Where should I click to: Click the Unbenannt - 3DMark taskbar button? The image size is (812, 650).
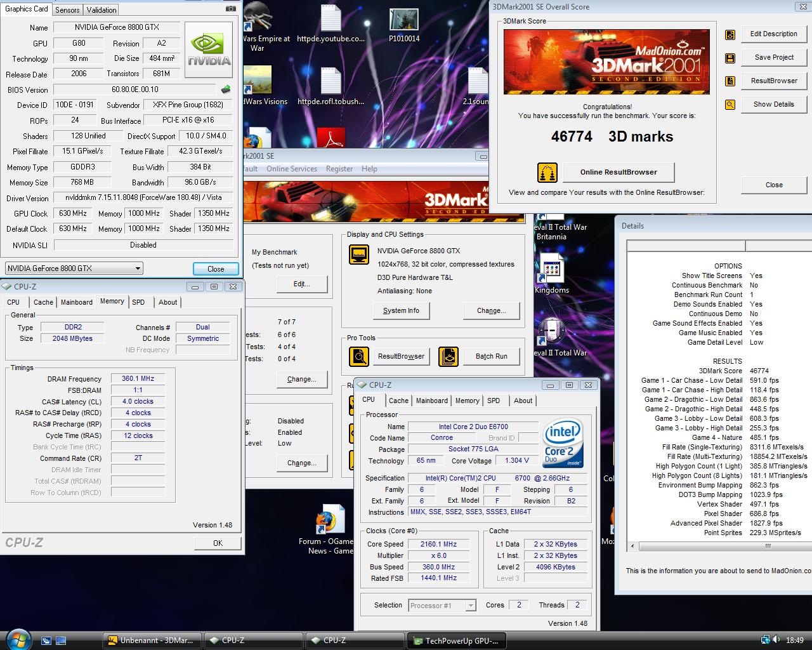pos(152,640)
